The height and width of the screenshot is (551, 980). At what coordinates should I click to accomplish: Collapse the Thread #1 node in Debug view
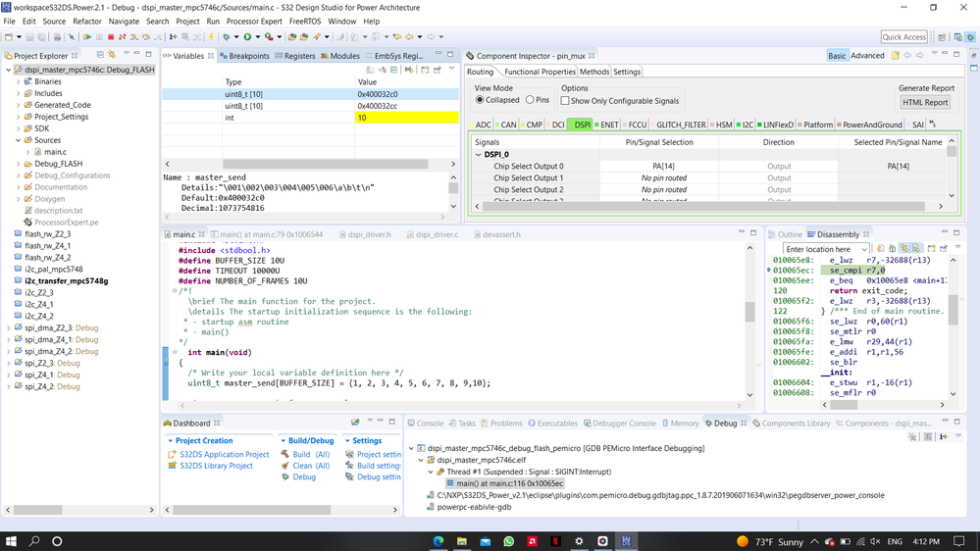[430, 472]
